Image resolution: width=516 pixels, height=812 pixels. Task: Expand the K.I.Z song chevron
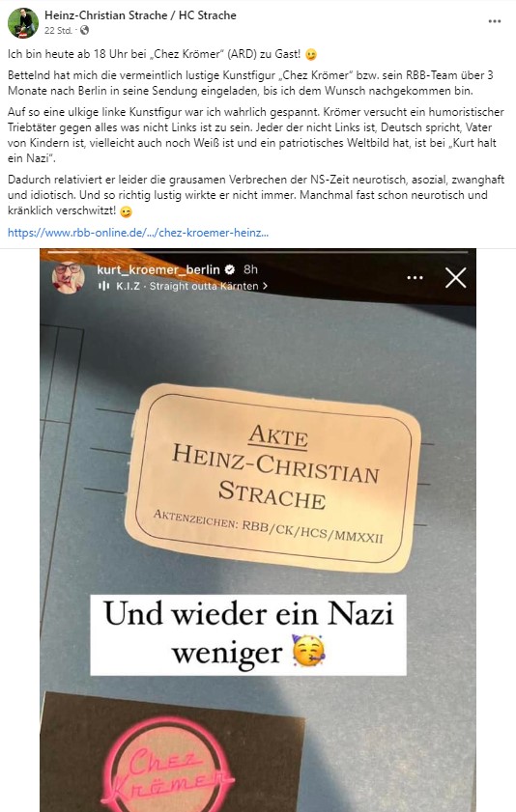click(x=266, y=286)
